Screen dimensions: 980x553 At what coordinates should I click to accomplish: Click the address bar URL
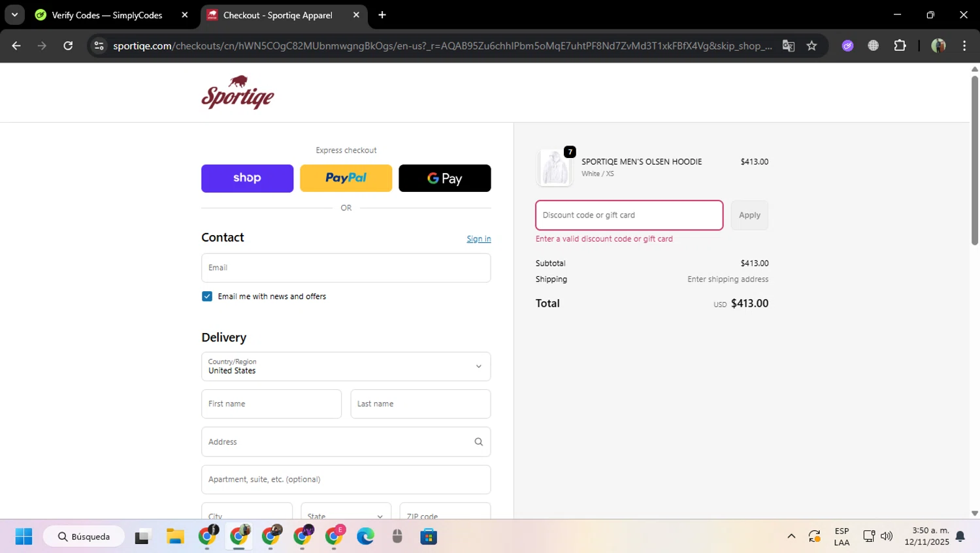(x=442, y=46)
